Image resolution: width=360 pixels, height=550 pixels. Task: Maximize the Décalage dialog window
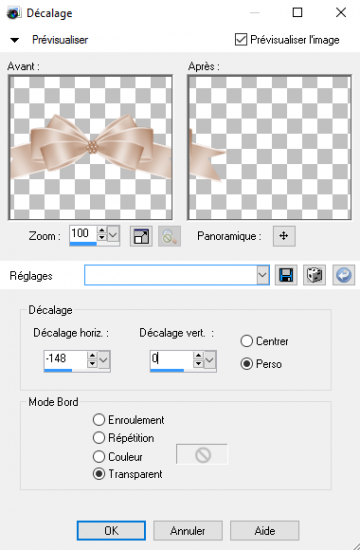[x=297, y=13]
